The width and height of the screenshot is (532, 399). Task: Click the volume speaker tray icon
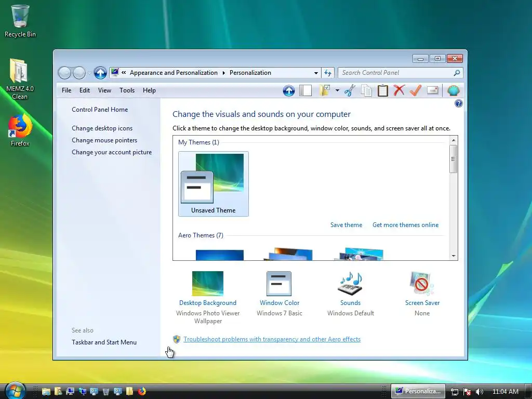(x=479, y=392)
